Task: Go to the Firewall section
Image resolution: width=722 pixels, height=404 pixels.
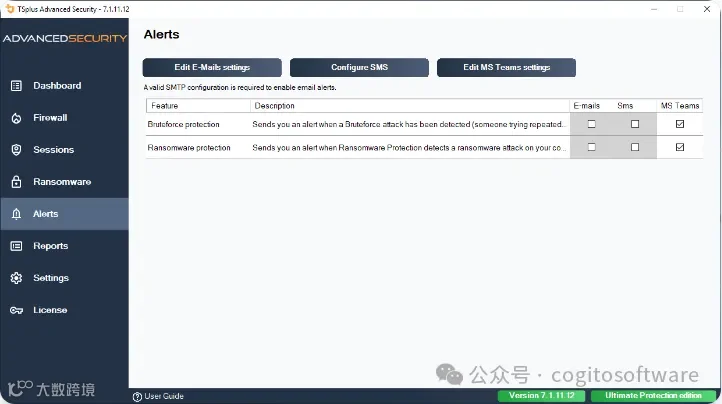Action: click(x=64, y=118)
